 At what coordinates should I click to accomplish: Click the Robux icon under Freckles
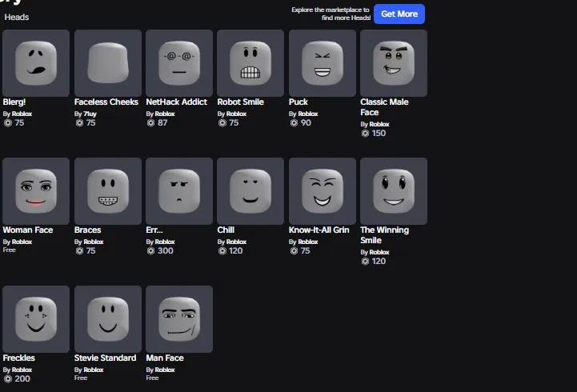click(8, 378)
